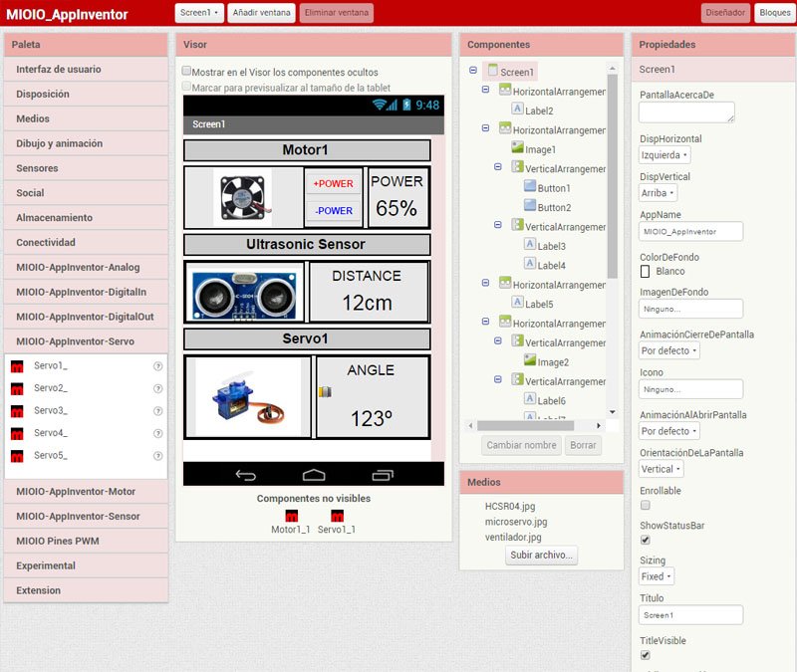Click the Servo3_ component icon in palette
Viewport: 797px width, 672px height.
(x=17, y=411)
